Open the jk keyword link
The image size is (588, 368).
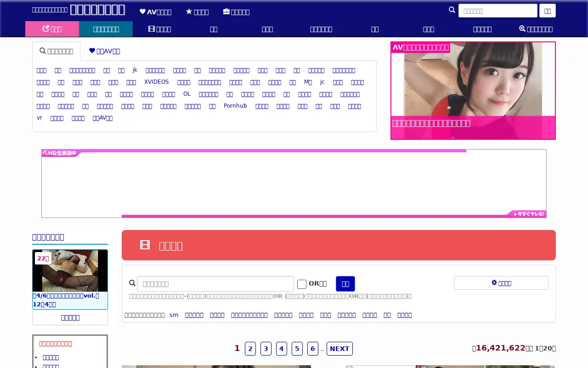tap(135, 70)
